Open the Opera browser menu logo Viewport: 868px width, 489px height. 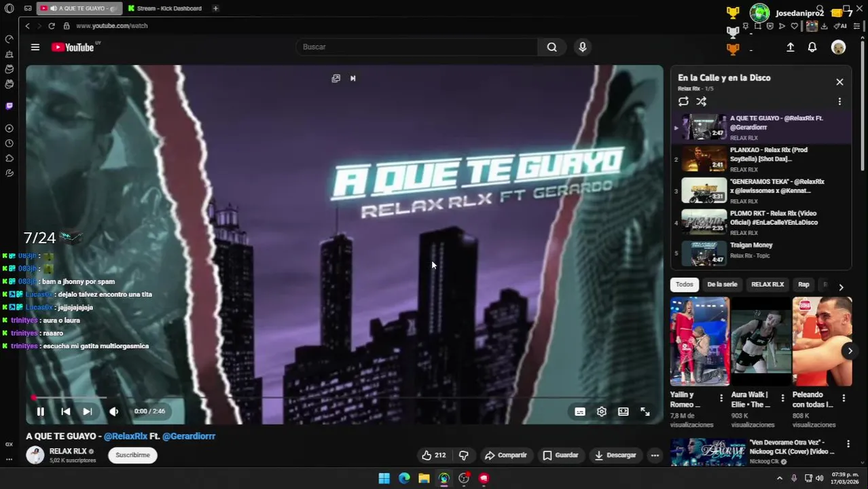[x=9, y=8]
